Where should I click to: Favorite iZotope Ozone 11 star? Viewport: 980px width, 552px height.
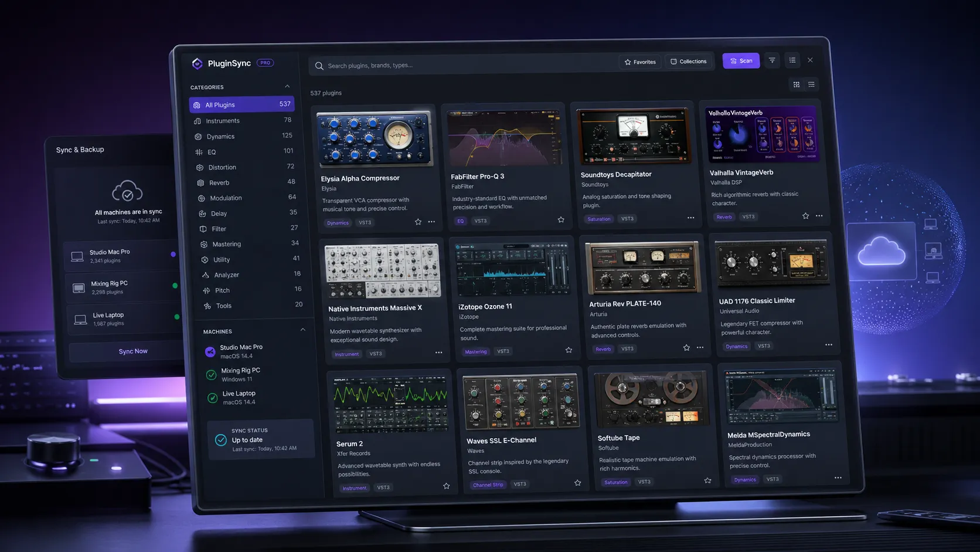pyautogui.click(x=569, y=350)
